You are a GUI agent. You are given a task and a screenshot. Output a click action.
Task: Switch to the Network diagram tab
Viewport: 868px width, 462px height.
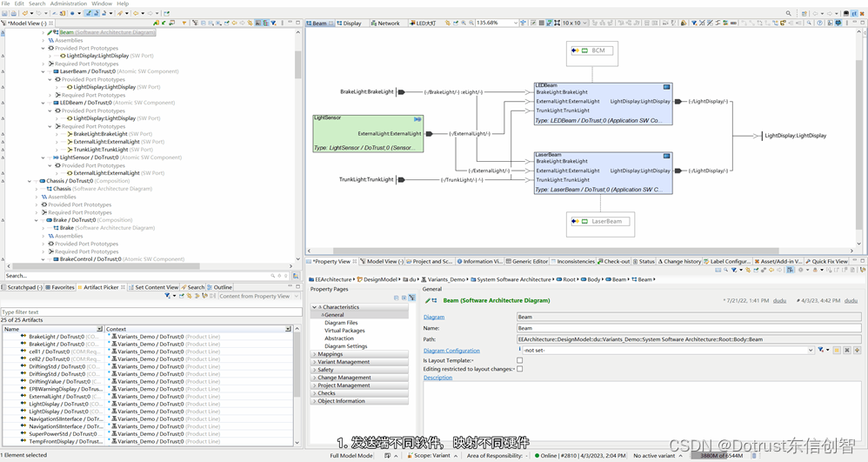point(384,23)
